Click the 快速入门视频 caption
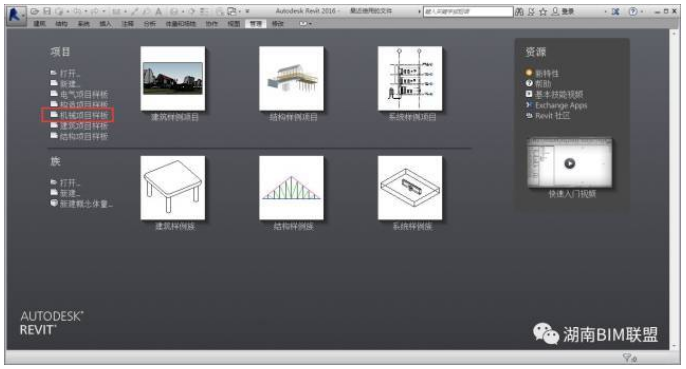686x369 pixels. coord(572,194)
